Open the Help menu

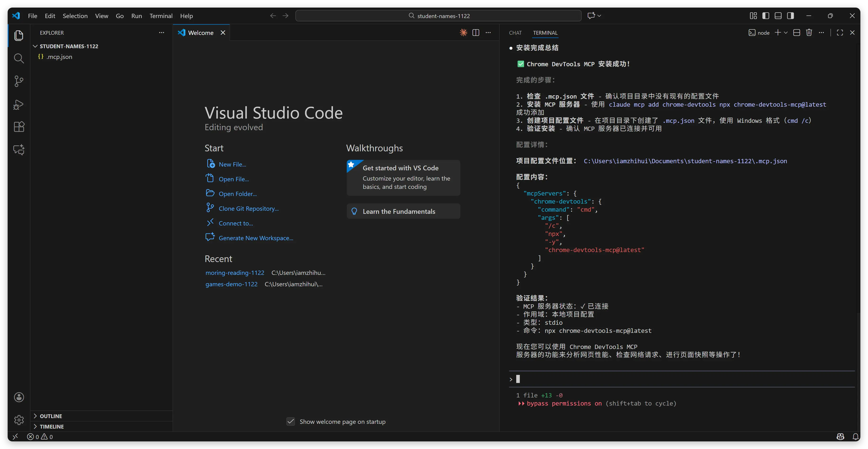[x=186, y=16]
